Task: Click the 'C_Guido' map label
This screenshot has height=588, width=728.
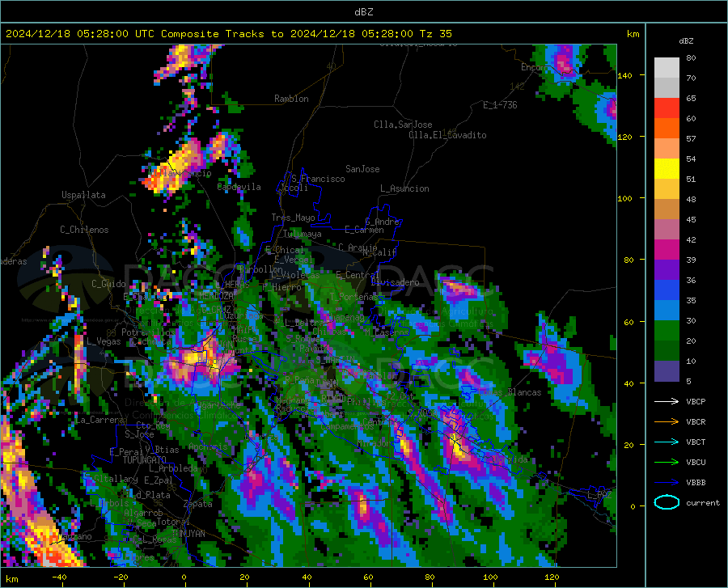Action: [x=108, y=284]
